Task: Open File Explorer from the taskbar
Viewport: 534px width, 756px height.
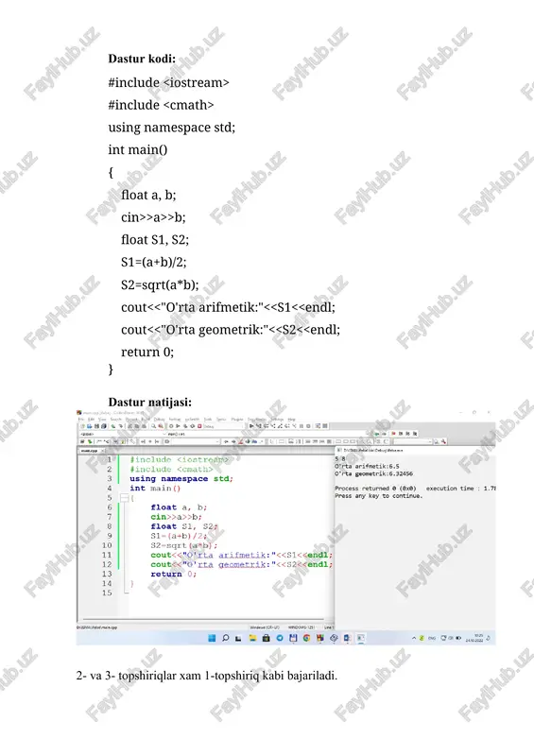Action: coord(252,638)
